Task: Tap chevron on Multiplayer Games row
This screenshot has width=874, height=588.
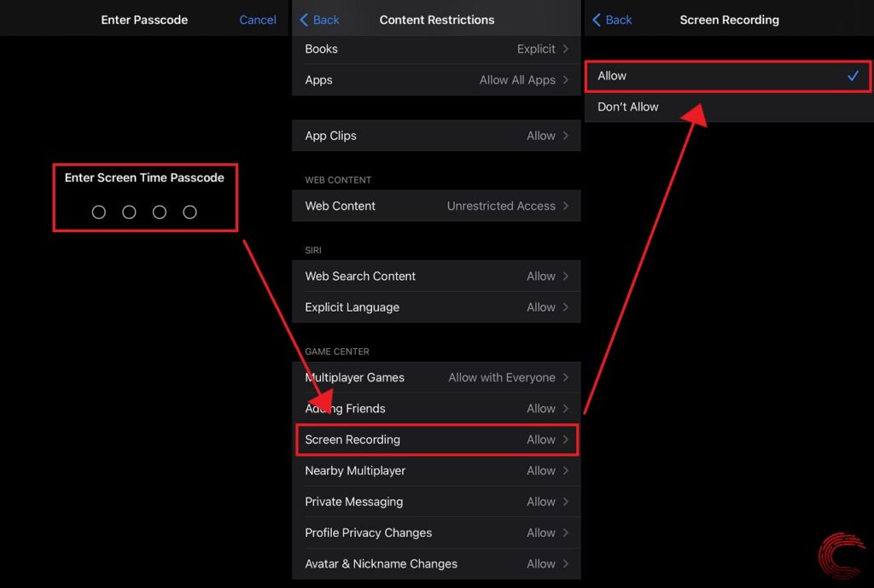Action: pyautogui.click(x=566, y=377)
